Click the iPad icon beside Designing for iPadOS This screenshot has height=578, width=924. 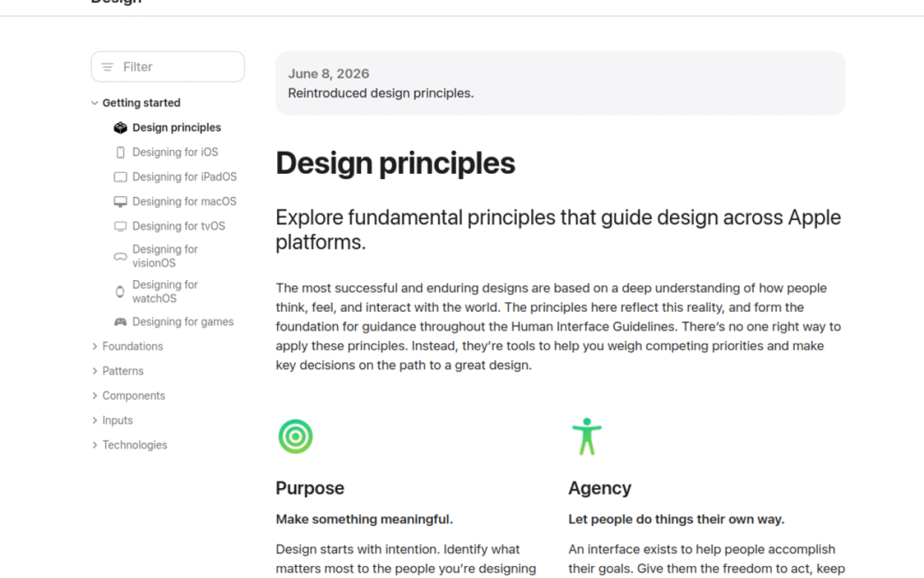(121, 177)
